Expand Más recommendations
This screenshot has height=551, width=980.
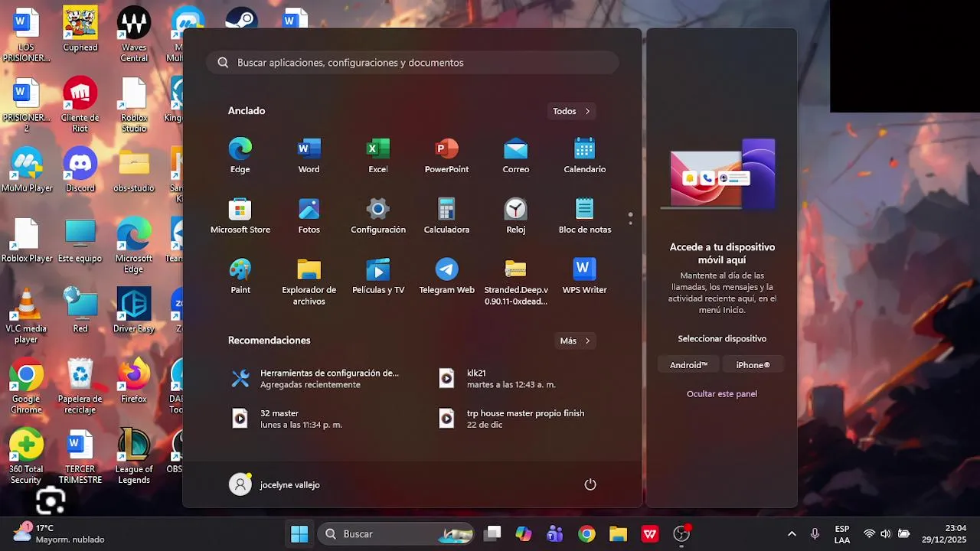click(575, 341)
